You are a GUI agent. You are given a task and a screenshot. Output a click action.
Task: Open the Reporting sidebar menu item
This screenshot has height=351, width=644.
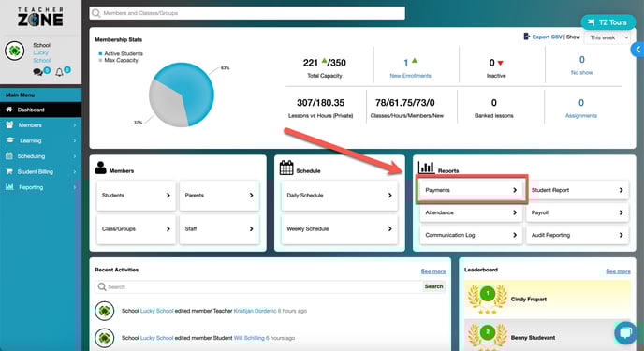pyautogui.click(x=40, y=187)
